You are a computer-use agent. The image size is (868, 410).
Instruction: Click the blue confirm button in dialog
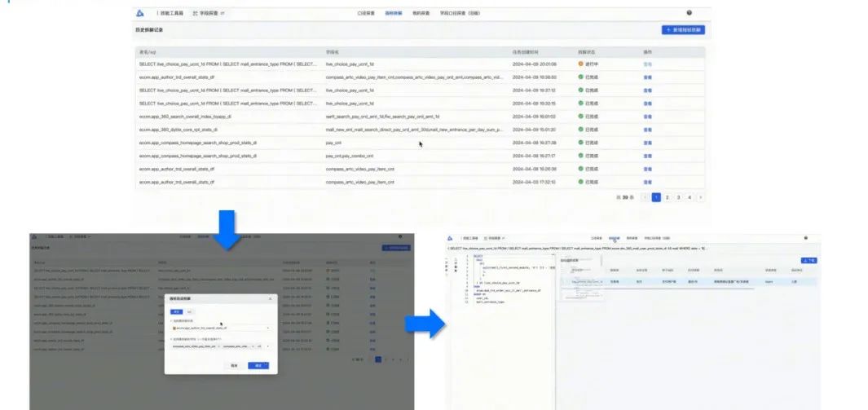(258, 366)
